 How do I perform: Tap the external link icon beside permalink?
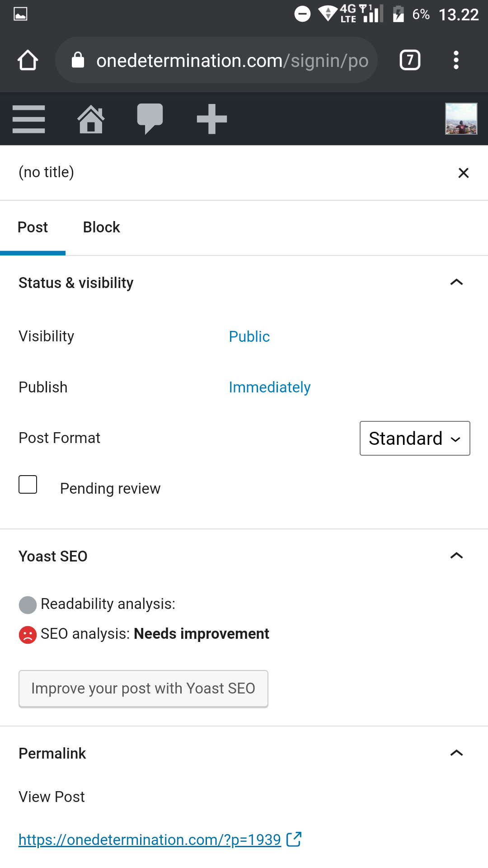(294, 839)
